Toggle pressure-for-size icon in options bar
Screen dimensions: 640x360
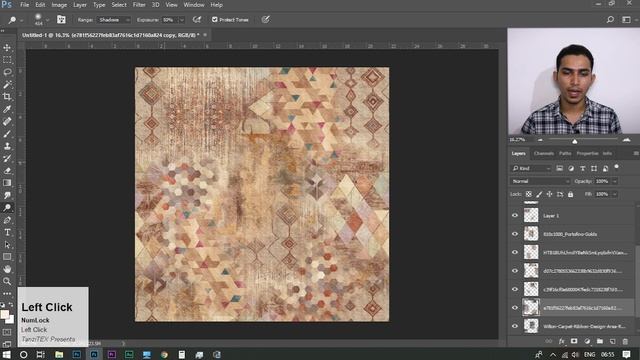pyautogui.click(x=265, y=19)
